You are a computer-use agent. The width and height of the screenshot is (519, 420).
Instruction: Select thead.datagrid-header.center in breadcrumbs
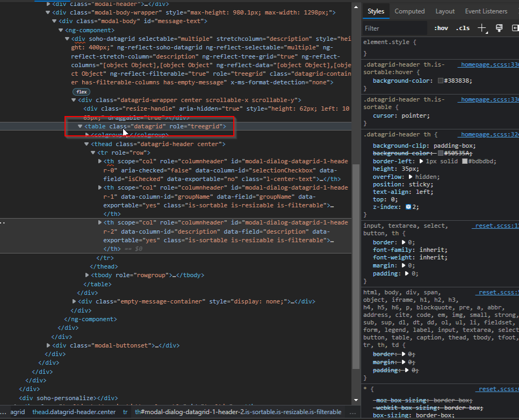74,412
